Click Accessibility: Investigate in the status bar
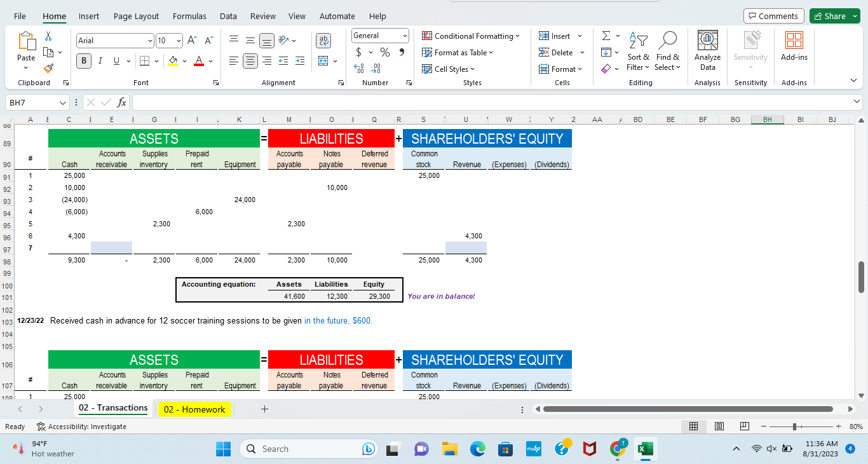 point(82,426)
